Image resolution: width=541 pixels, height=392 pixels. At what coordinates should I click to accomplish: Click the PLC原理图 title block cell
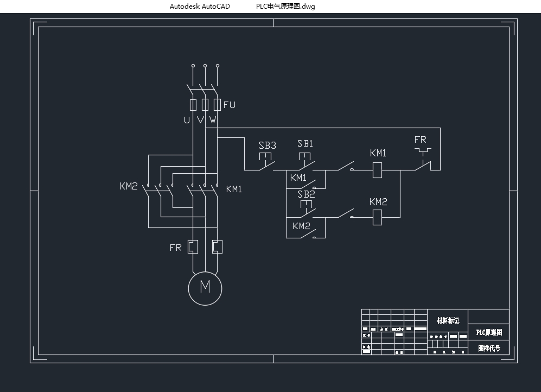489,332
